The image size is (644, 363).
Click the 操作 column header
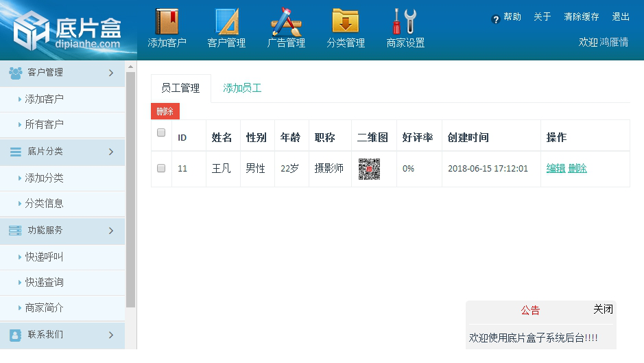coord(556,137)
